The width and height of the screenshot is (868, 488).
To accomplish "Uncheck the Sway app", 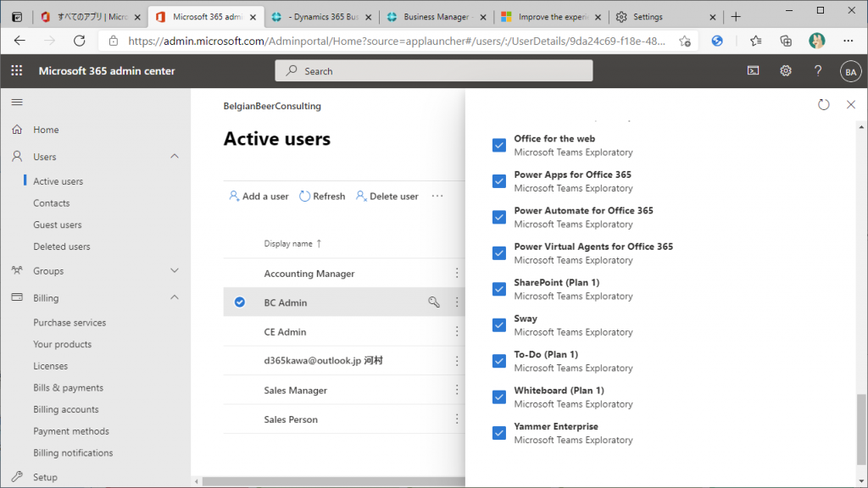I will click(498, 324).
